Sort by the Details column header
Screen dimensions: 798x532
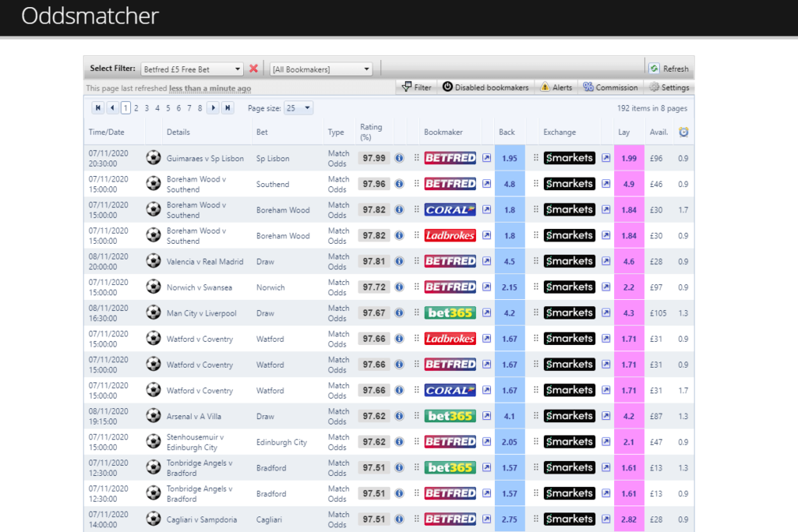pos(178,132)
